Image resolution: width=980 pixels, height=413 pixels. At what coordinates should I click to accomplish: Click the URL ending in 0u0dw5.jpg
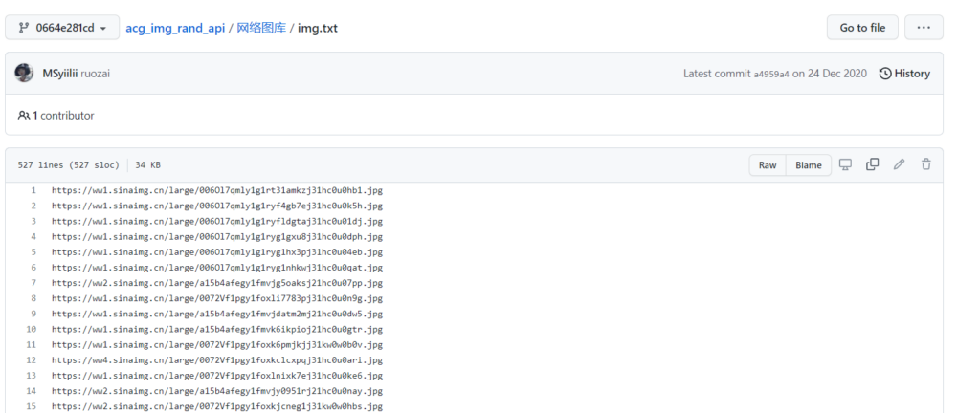(217, 314)
